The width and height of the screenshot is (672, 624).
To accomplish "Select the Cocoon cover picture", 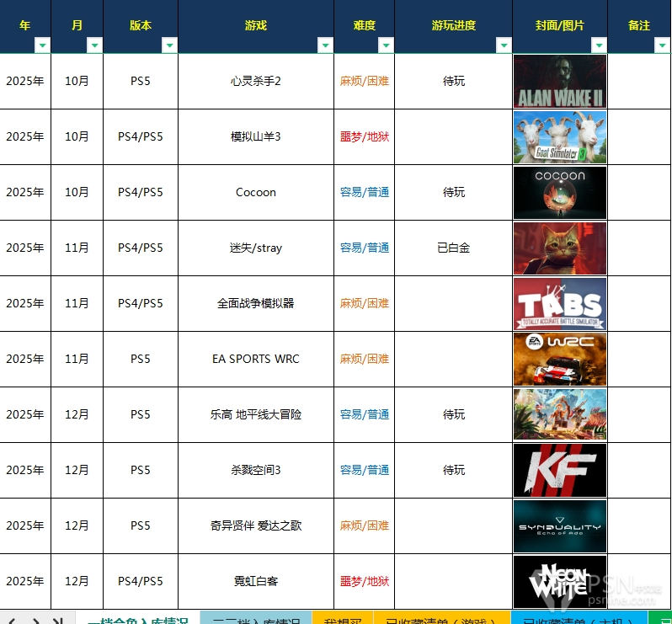I will coord(560,193).
